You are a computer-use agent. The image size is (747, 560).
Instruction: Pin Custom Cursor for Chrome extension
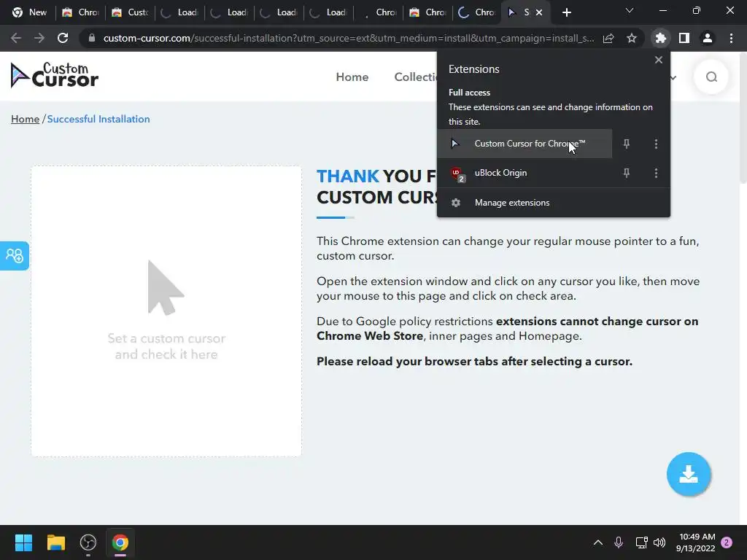point(627,144)
